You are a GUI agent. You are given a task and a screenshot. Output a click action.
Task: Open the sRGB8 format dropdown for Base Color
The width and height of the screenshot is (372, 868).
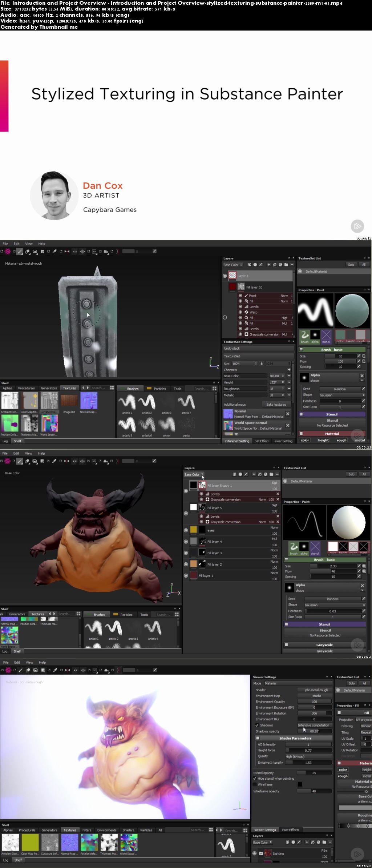(277, 376)
